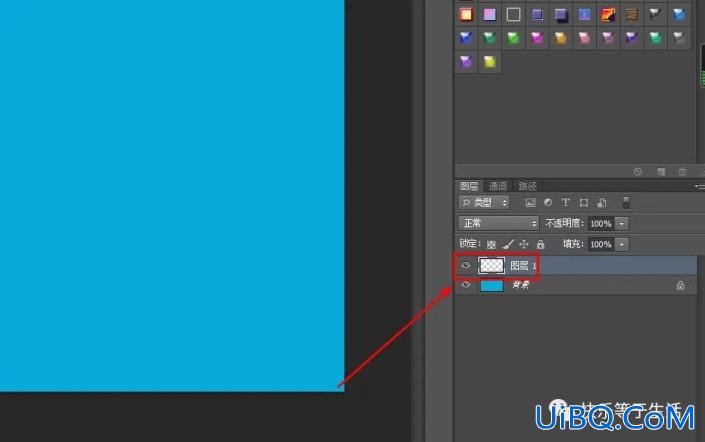Enable lock transparent pixels icon

tap(491, 245)
